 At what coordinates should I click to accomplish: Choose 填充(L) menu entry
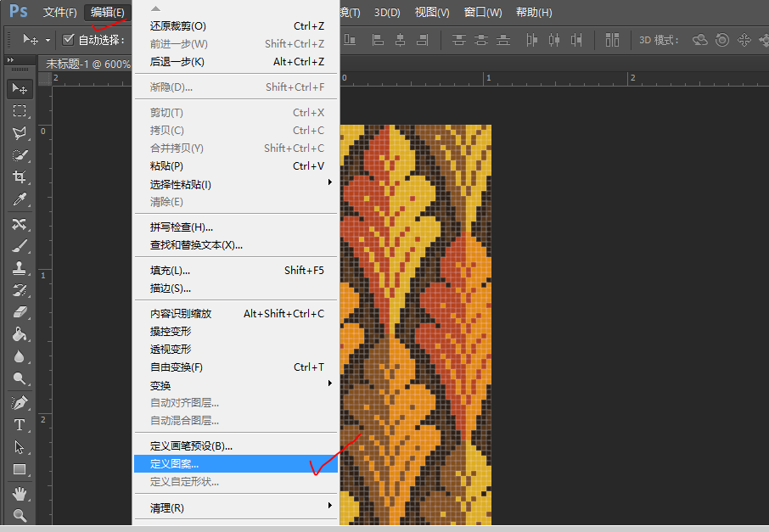pos(236,271)
